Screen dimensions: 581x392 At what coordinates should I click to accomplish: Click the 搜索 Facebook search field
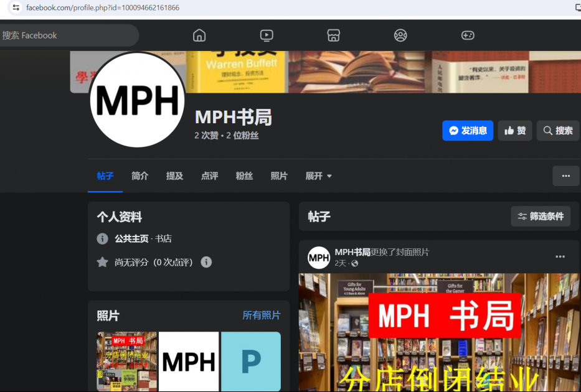click(68, 35)
